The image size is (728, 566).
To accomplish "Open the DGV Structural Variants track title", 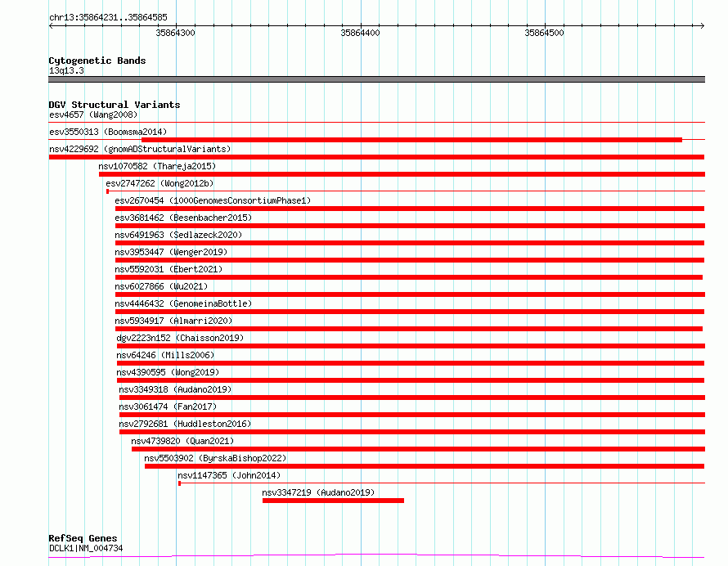I will point(115,105).
